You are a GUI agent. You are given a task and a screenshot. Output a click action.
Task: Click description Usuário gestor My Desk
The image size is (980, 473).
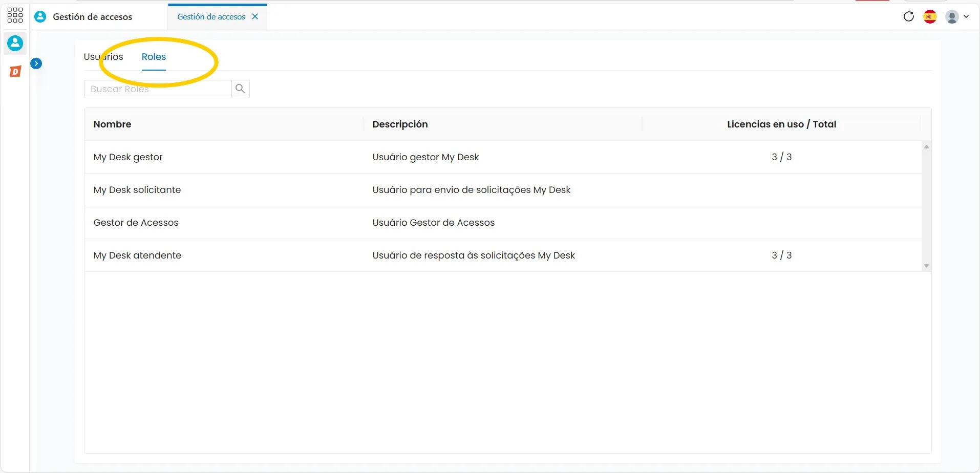coord(425,157)
